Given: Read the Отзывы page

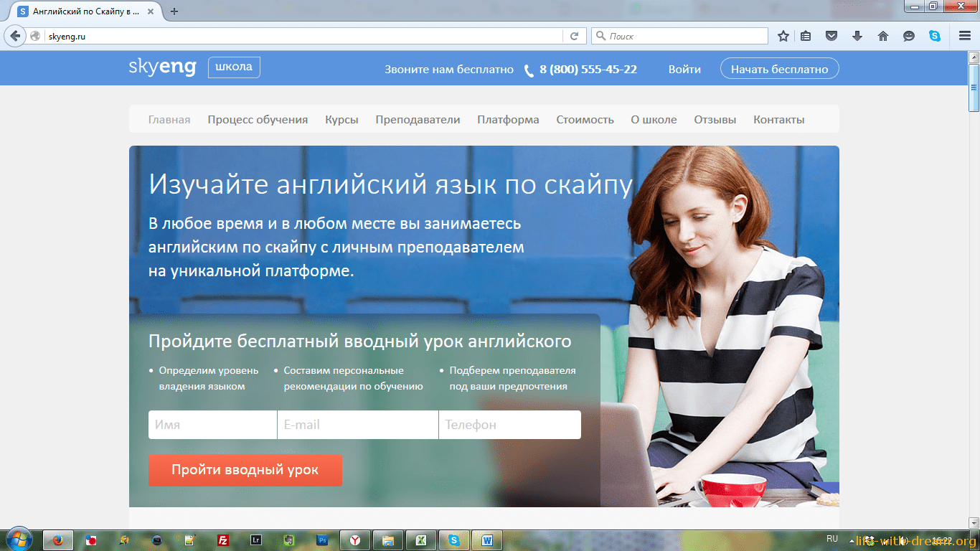Looking at the screenshot, I should (715, 120).
